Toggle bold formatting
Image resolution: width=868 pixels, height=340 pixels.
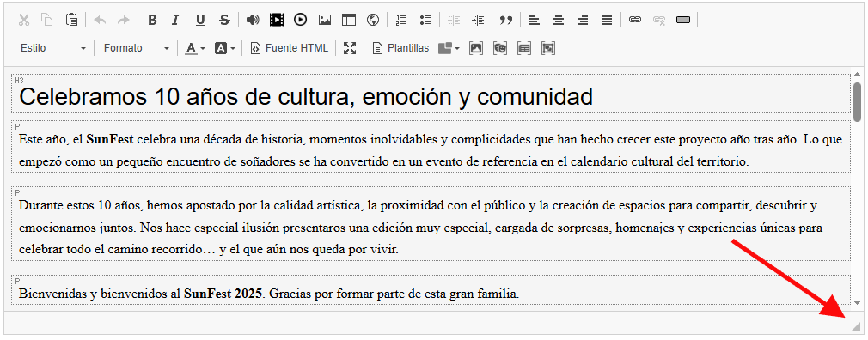[x=152, y=21]
